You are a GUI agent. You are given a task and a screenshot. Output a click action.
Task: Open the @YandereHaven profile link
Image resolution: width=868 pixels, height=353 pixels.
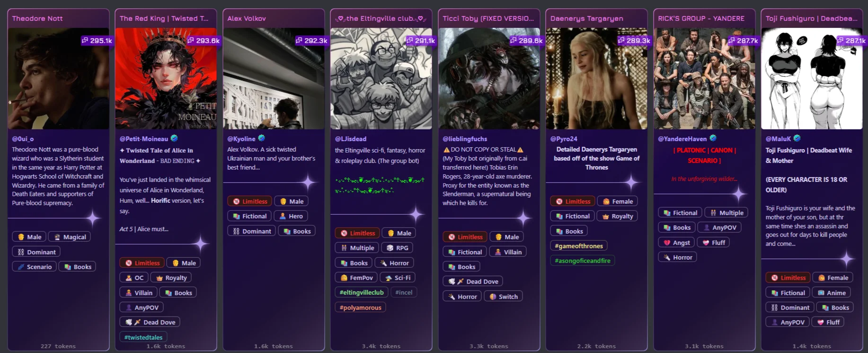682,139
